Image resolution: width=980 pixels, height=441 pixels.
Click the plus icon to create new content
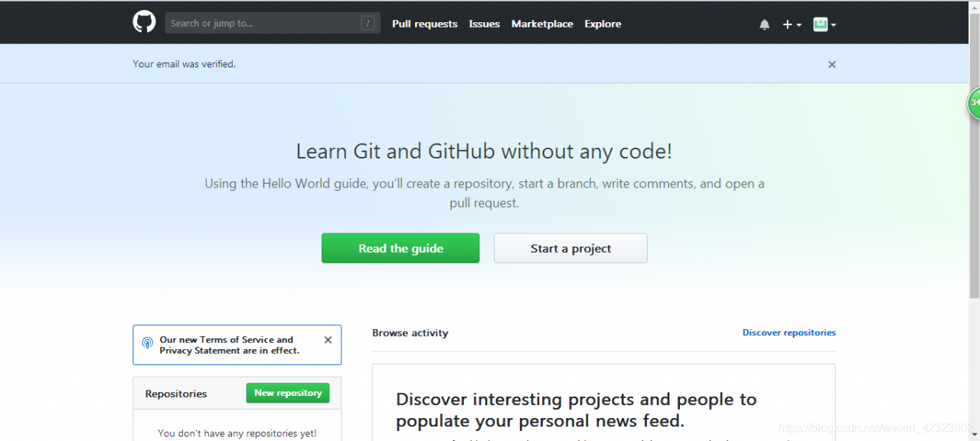[x=788, y=24]
